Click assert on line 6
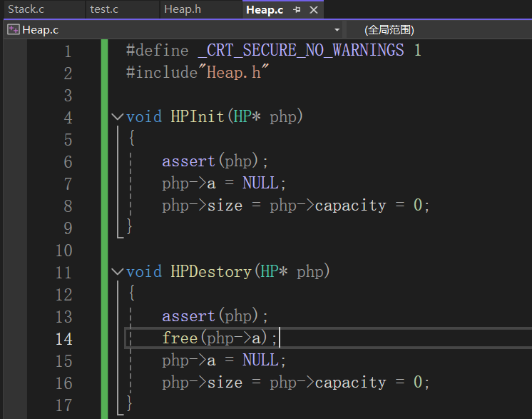 [189, 161]
